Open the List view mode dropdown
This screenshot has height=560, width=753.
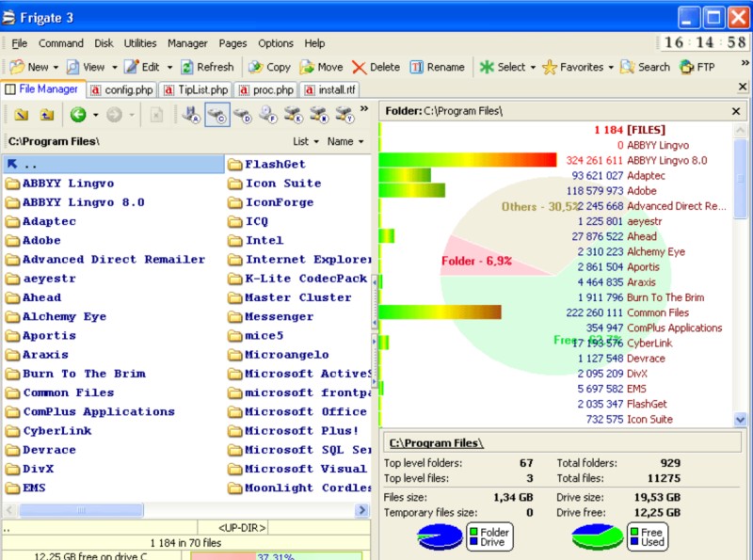(305, 141)
